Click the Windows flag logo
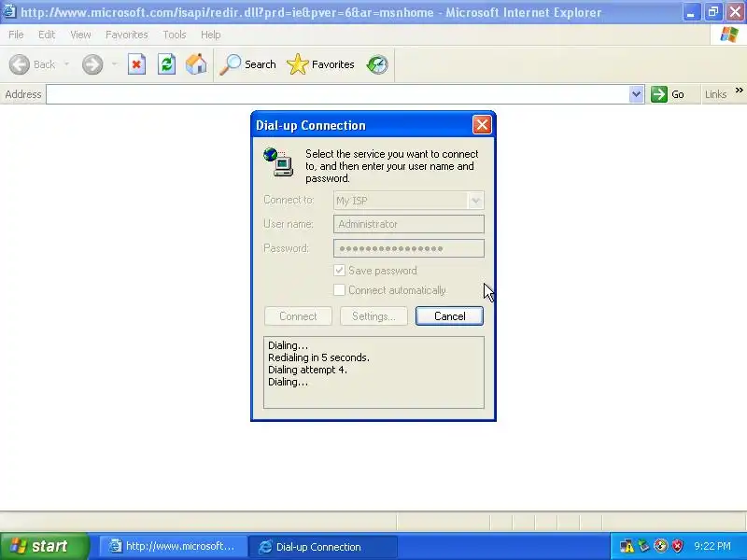The height and width of the screenshot is (560, 747). point(728,35)
